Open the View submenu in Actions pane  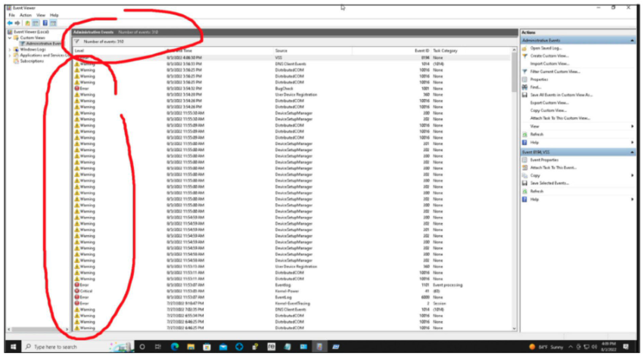[535, 126]
